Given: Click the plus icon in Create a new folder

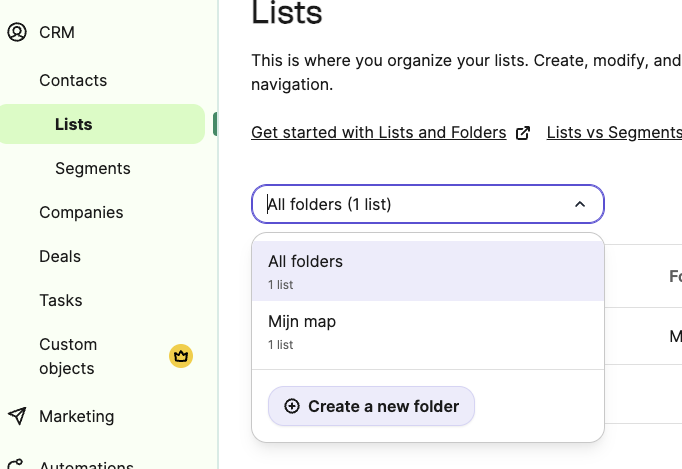Looking at the screenshot, I should 292,406.
